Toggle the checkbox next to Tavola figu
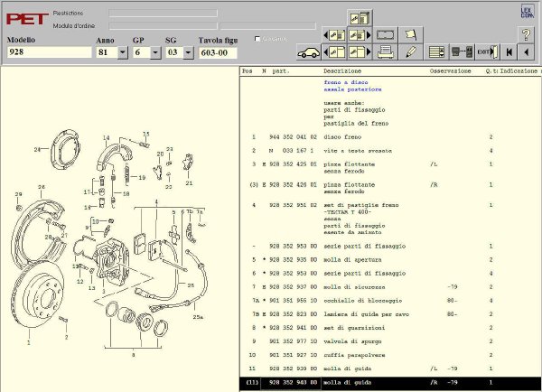This screenshot has width=542, height=392. [257, 39]
